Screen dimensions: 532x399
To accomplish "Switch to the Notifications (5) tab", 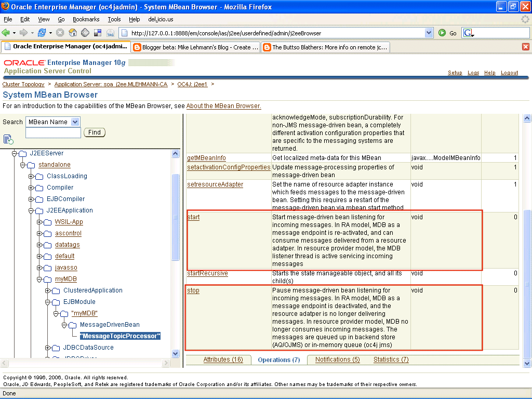I will click(x=337, y=360).
